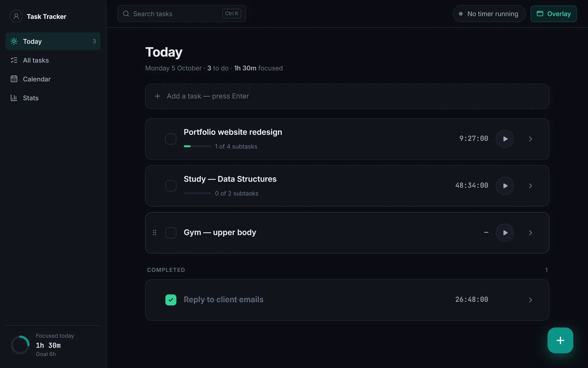Click the window icon inside the Overlay button
This screenshot has height=368, width=588.
tap(540, 14)
